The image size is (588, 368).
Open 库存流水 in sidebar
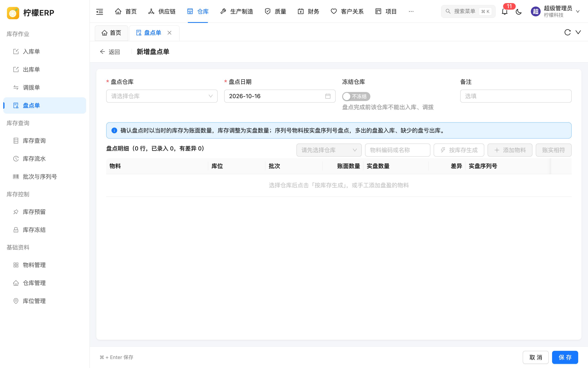(45, 159)
